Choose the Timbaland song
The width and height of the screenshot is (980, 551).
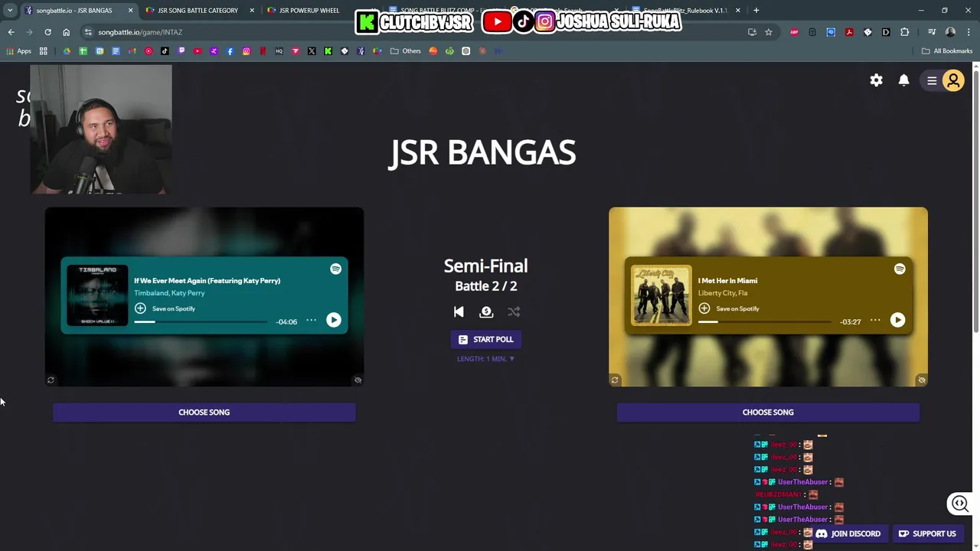tap(204, 412)
